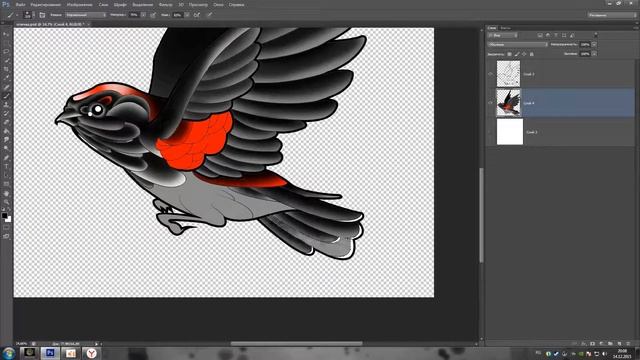Open the Редактирование menu
640x360 pixels.
coord(45,5)
